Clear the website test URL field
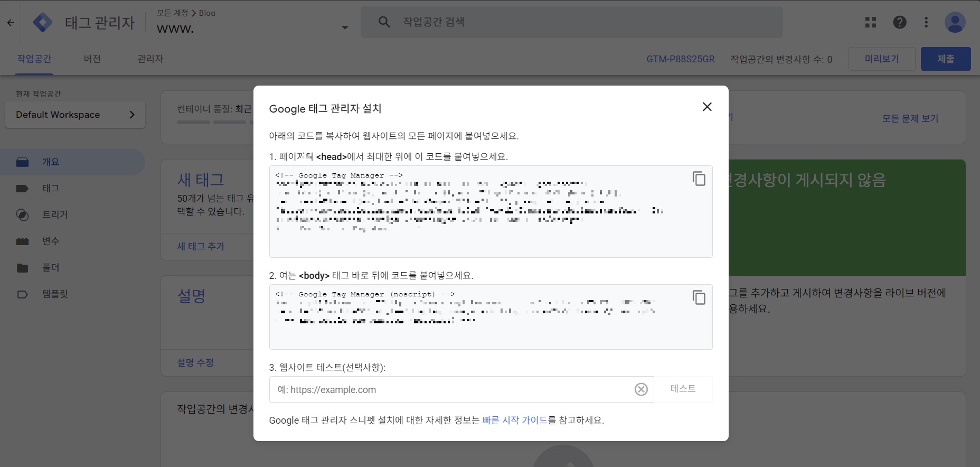Viewport: 980px width, 467px height. (x=641, y=389)
